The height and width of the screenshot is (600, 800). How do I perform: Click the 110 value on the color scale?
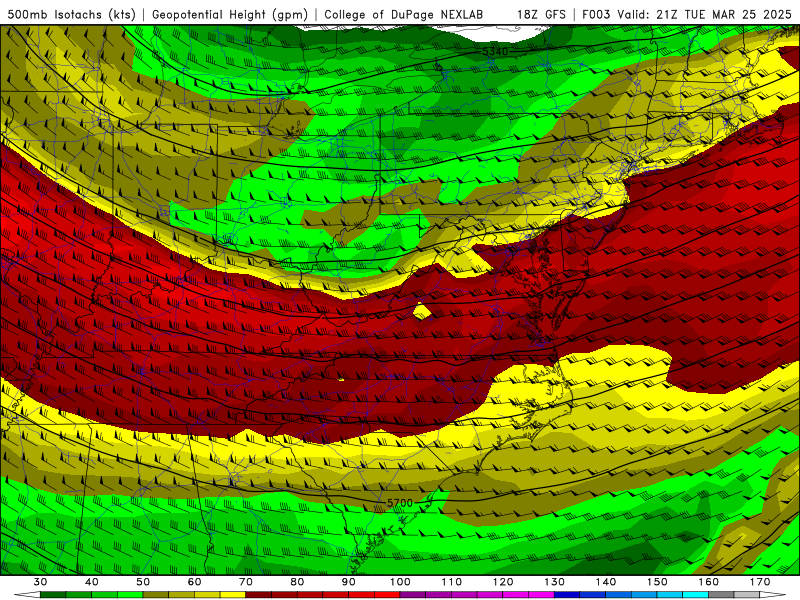click(x=452, y=582)
